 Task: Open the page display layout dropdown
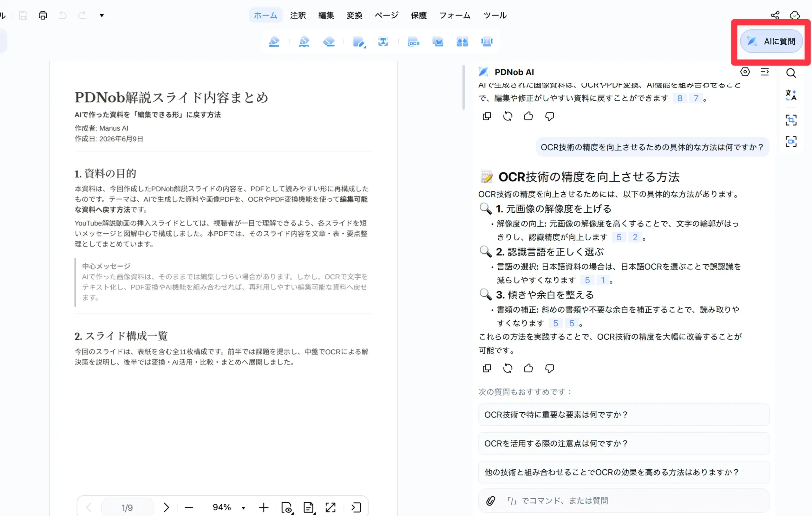coord(309,507)
